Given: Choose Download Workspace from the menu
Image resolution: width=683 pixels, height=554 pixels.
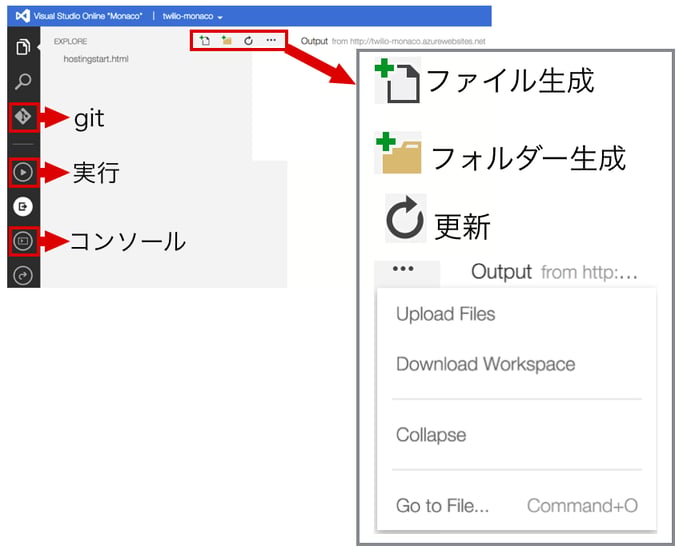Looking at the screenshot, I should pos(486,364).
